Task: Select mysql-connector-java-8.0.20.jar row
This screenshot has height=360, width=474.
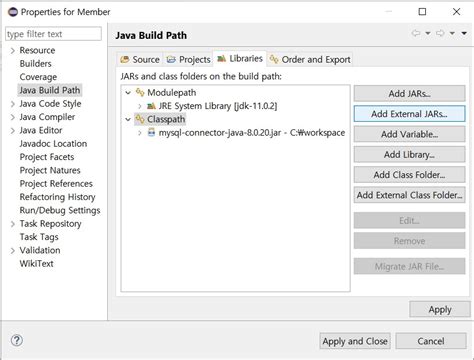Action: 252,133
